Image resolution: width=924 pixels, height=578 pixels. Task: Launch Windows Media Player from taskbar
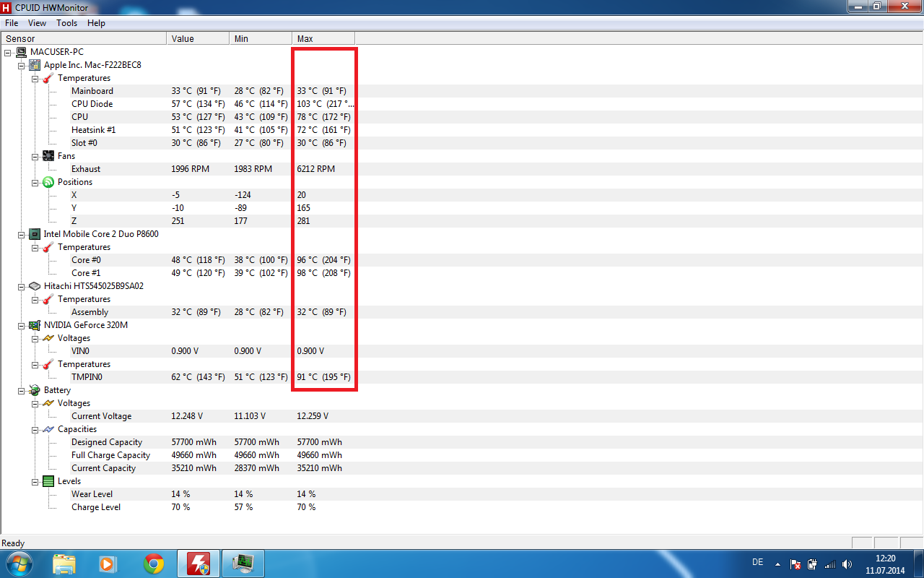click(108, 564)
